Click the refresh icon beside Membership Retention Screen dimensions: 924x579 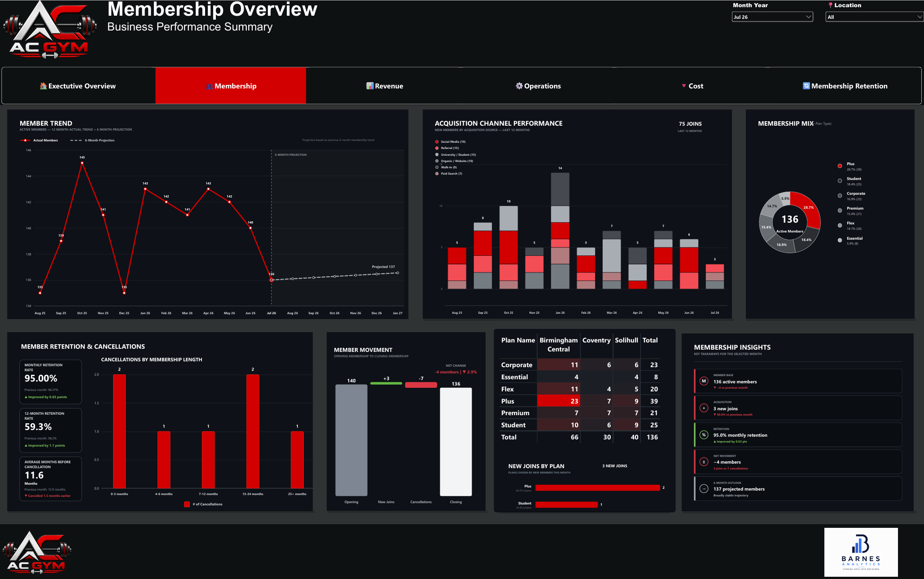click(x=806, y=86)
